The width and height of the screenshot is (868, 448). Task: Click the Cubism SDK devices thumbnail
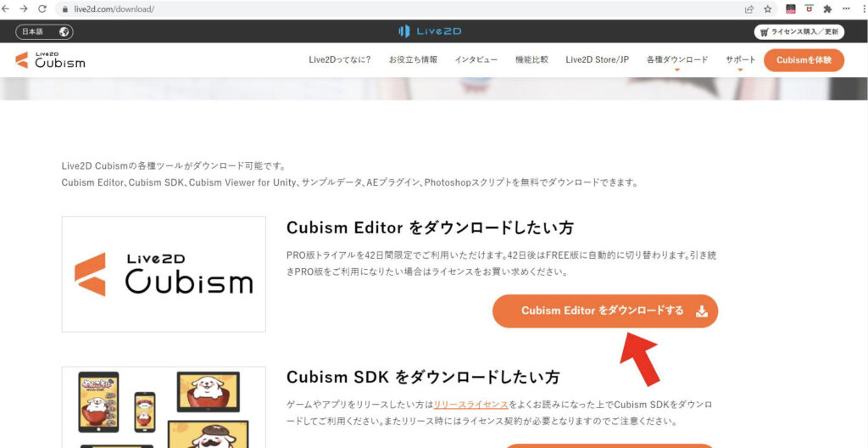164,407
